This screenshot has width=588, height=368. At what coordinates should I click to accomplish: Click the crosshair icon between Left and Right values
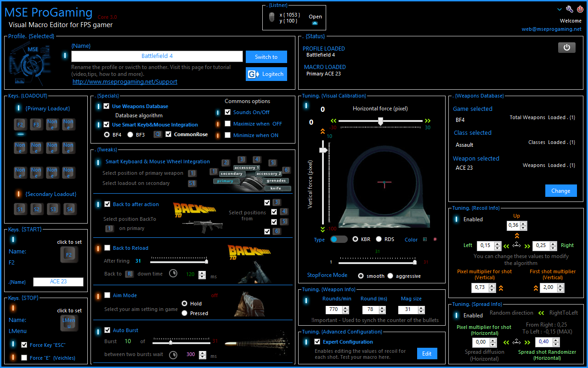pyautogui.click(x=516, y=245)
